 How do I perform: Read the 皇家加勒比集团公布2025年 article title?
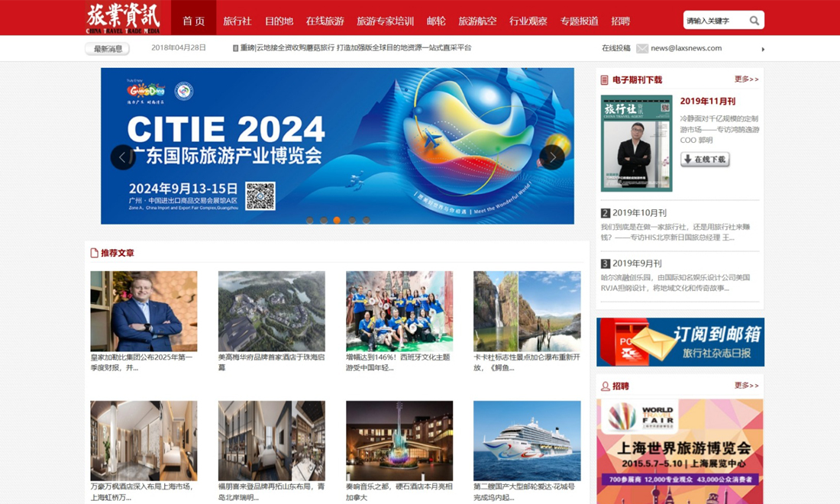tap(141, 363)
